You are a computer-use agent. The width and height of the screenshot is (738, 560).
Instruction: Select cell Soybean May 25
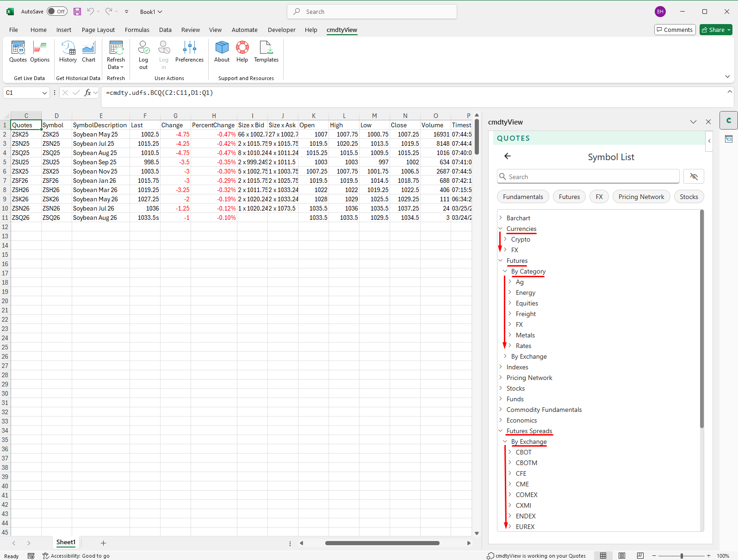101,134
